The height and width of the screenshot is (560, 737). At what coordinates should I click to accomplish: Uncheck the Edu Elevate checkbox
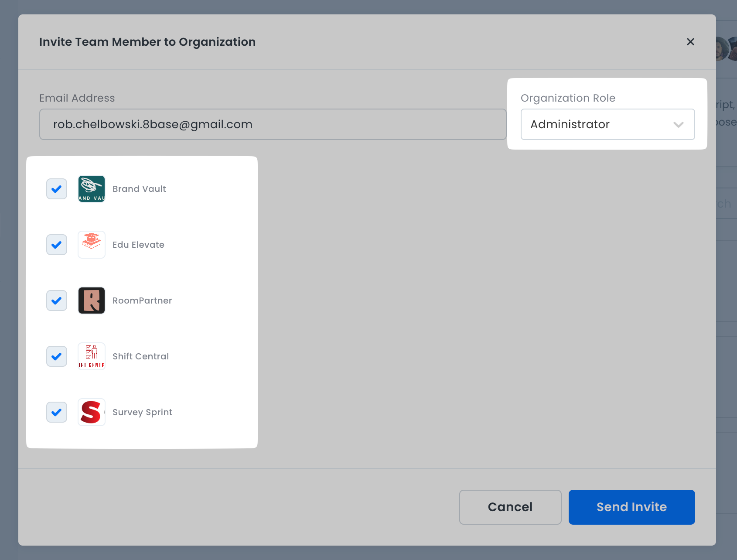click(x=57, y=245)
